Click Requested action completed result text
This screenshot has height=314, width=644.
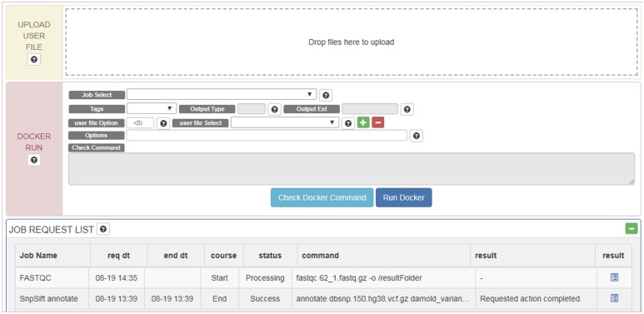tap(531, 298)
